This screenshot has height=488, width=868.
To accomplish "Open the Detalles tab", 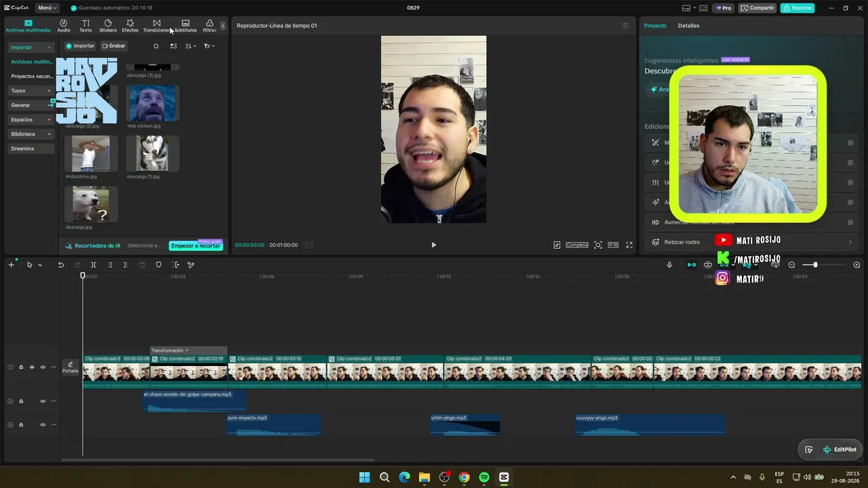I will 688,26.
